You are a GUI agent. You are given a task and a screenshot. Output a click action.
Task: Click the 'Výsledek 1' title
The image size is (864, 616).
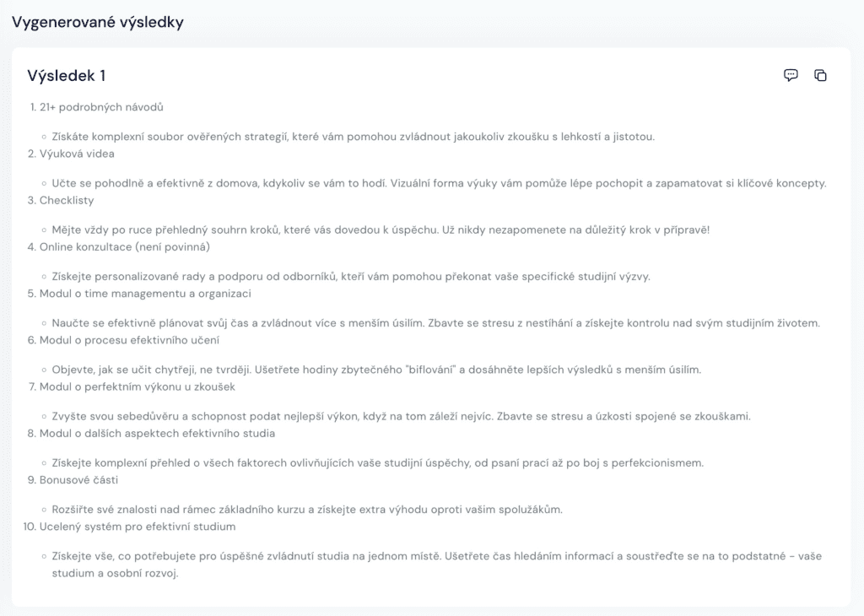67,75
